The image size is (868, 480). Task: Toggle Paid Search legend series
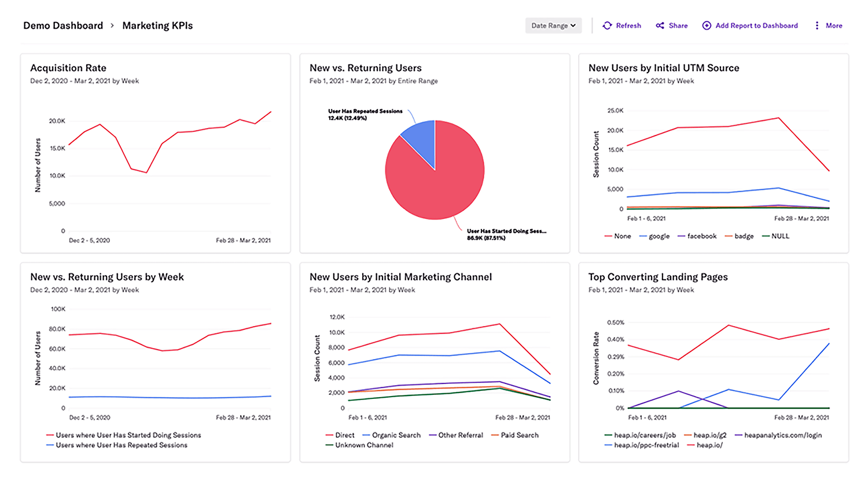tap(514, 435)
